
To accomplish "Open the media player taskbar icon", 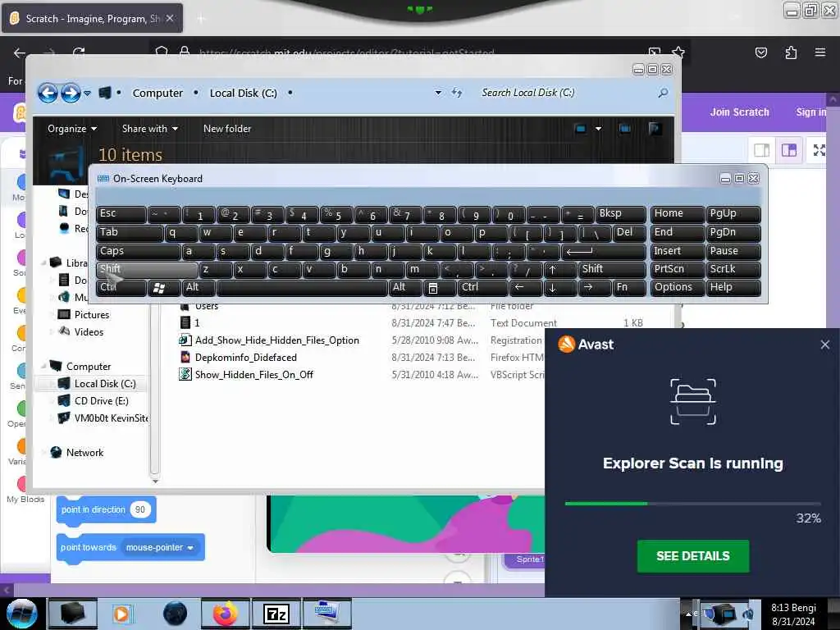I will (x=121, y=614).
